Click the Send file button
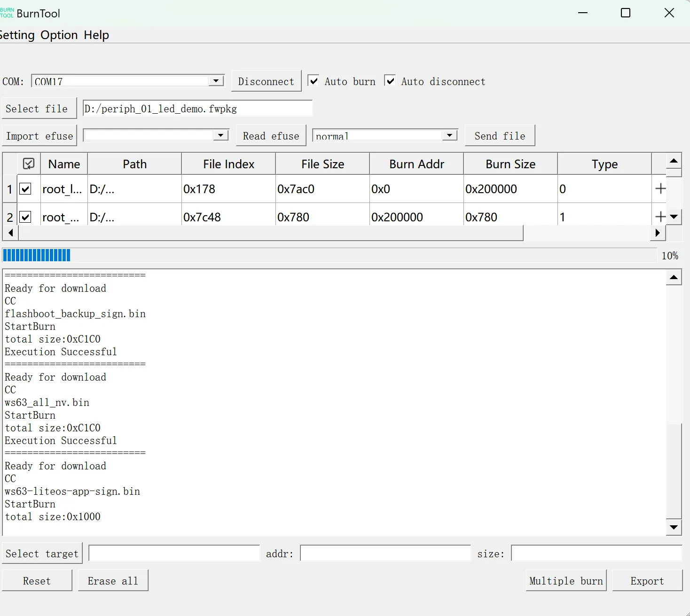 coord(500,136)
